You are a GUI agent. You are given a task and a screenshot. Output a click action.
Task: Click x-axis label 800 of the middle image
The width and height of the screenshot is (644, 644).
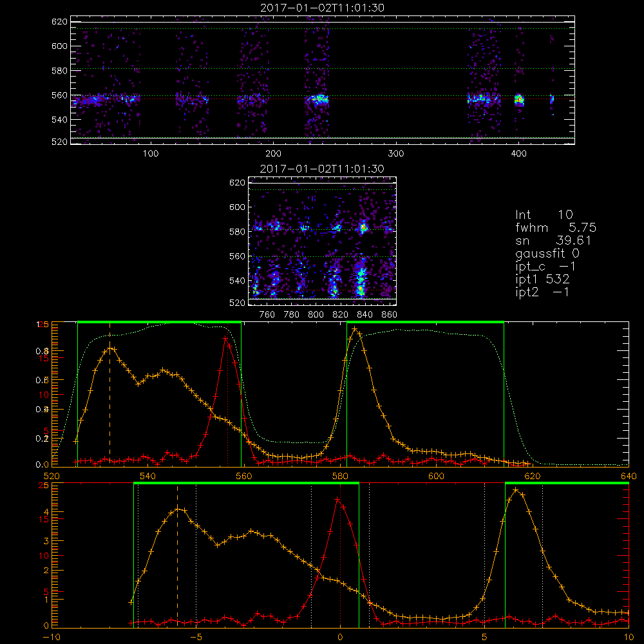click(x=316, y=315)
